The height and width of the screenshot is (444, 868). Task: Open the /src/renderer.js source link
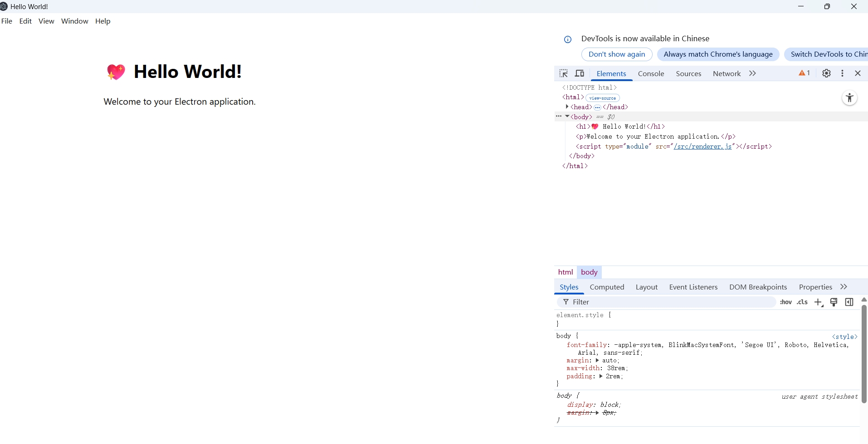[702, 146]
